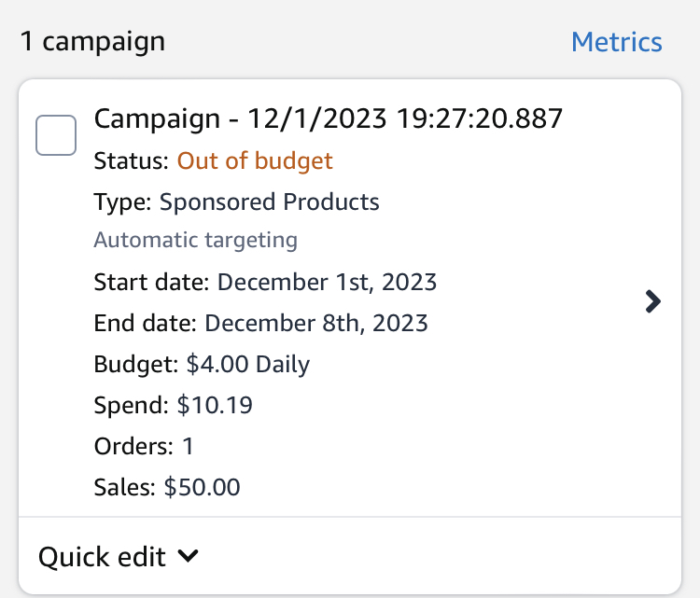Expand the Quick edit dropdown
Viewport: 700px width, 598px height.
[x=119, y=557]
